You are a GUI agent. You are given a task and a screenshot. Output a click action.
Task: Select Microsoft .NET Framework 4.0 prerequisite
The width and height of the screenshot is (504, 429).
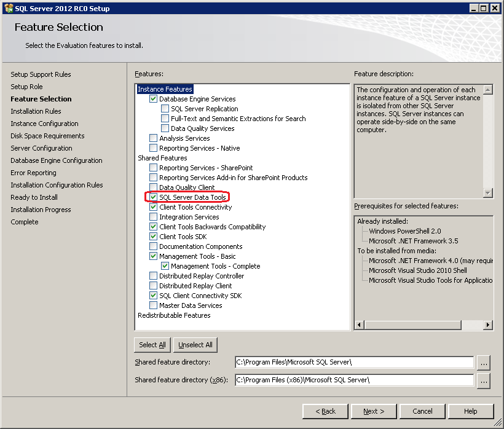pos(431,261)
